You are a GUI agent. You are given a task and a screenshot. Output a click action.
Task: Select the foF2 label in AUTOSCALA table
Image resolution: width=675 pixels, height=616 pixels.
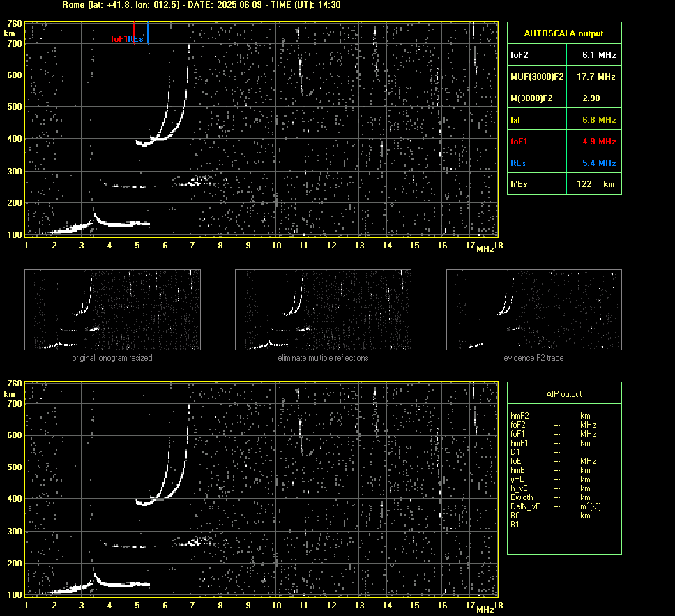519,55
